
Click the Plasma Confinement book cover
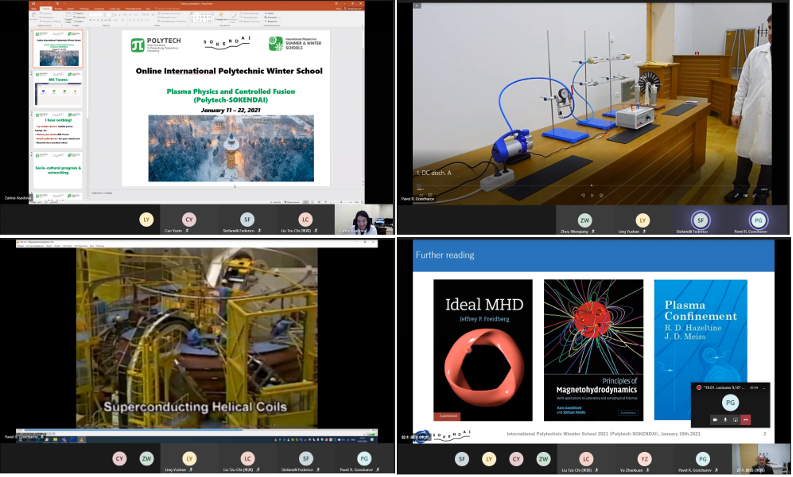click(x=700, y=348)
